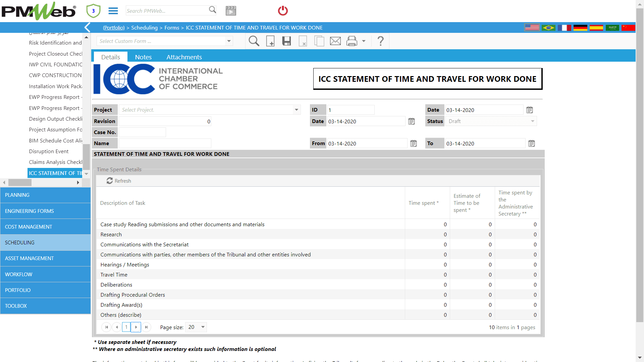Expand the Select Custom Form dropdown
The image size is (644, 362).
(x=229, y=41)
